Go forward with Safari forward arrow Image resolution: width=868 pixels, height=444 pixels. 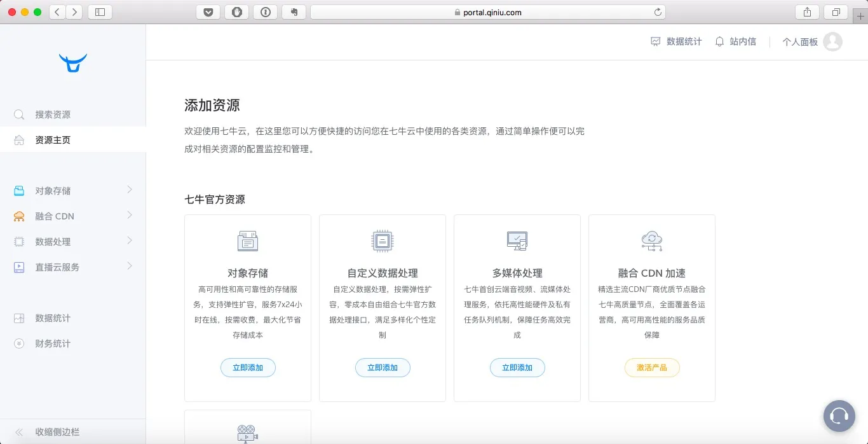coord(74,11)
